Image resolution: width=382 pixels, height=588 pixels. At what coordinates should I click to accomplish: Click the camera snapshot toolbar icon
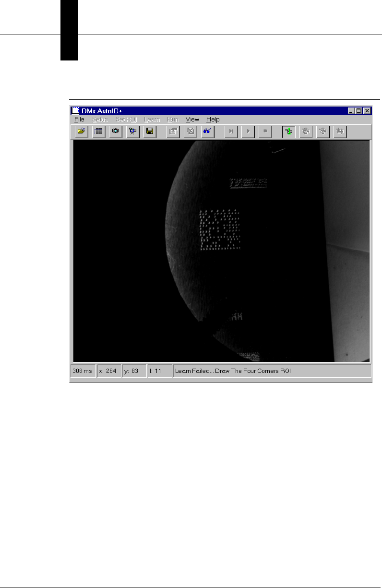pyautogui.click(x=116, y=132)
